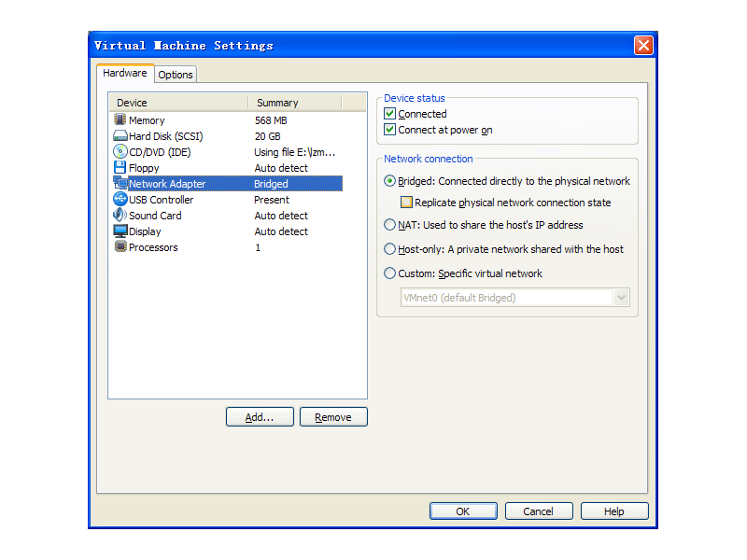
Task: Choose Host-only private network option
Action: tap(390, 249)
